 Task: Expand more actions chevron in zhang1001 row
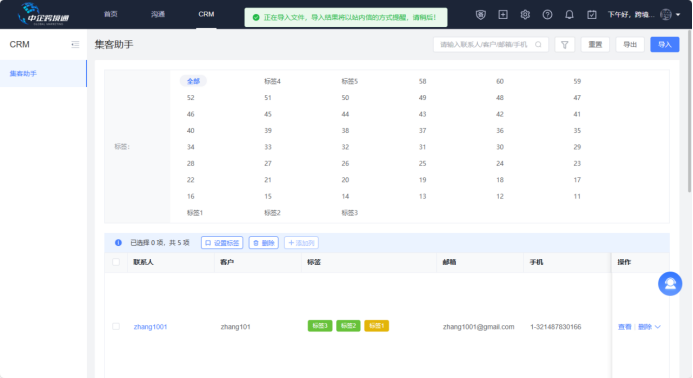pyautogui.click(x=658, y=327)
